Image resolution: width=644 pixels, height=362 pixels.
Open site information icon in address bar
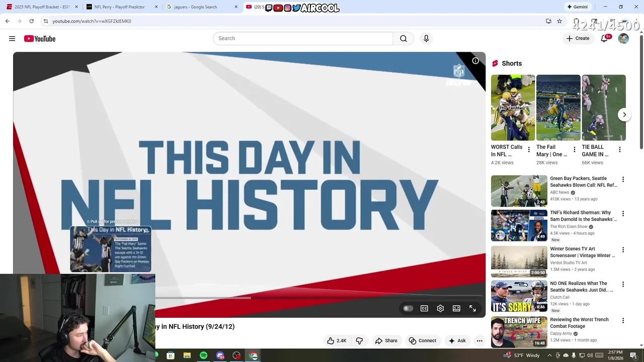click(x=45, y=21)
